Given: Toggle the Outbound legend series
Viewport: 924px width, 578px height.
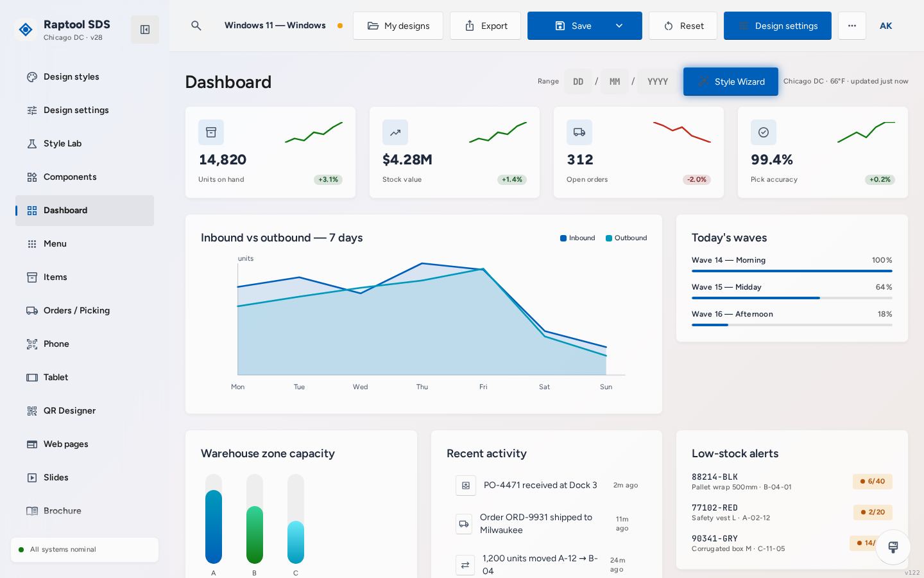Looking at the screenshot, I should pos(626,238).
